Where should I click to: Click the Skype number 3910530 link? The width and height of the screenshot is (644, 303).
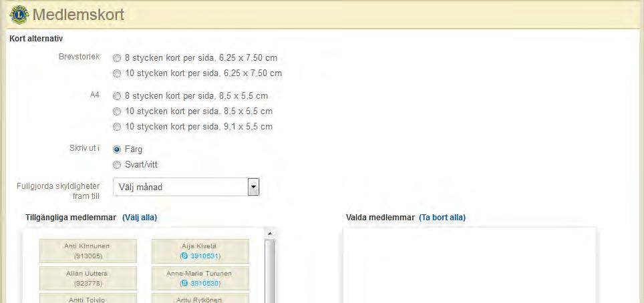pyautogui.click(x=204, y=283)
